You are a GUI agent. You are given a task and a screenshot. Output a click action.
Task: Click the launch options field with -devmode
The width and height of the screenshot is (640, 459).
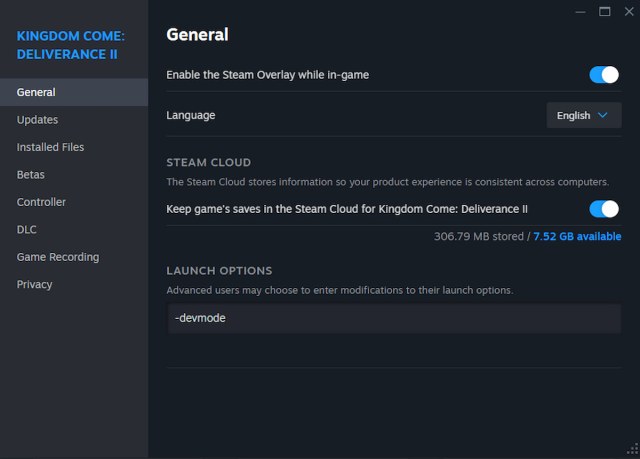point(394,318)
